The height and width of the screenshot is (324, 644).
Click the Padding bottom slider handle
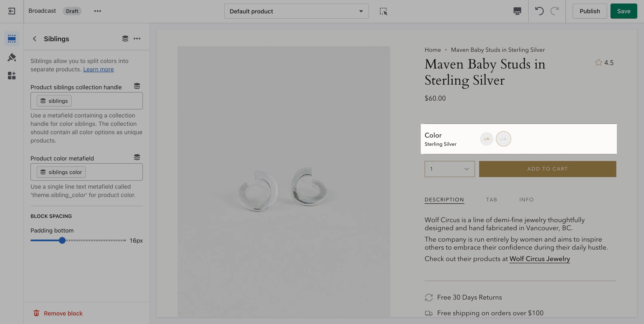62,240
